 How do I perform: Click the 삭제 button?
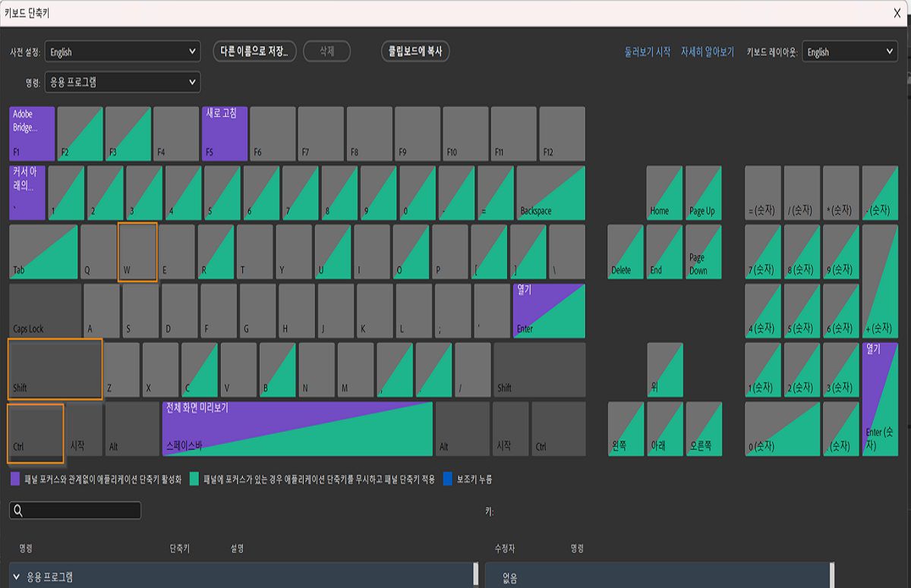pyautogui.click(x=326, y=52)
